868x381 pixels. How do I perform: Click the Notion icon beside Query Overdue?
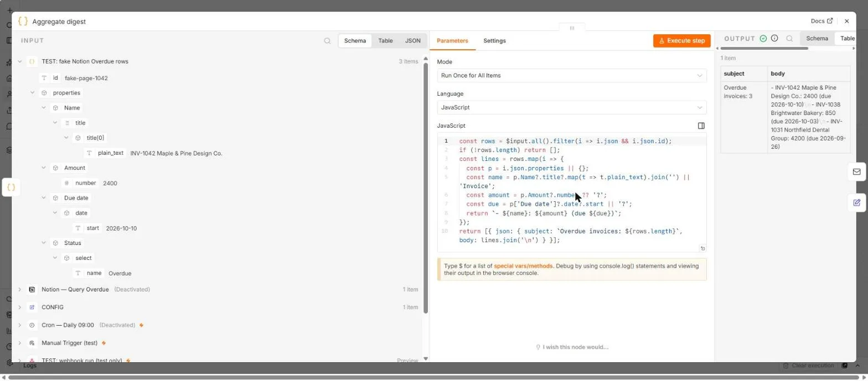pyautogui.click(x=32, y=289)
